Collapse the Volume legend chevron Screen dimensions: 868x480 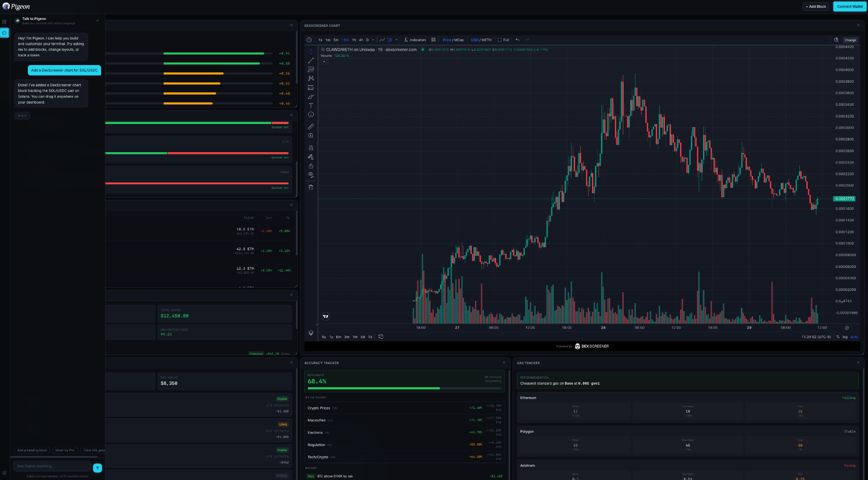[x=324, y=62]
